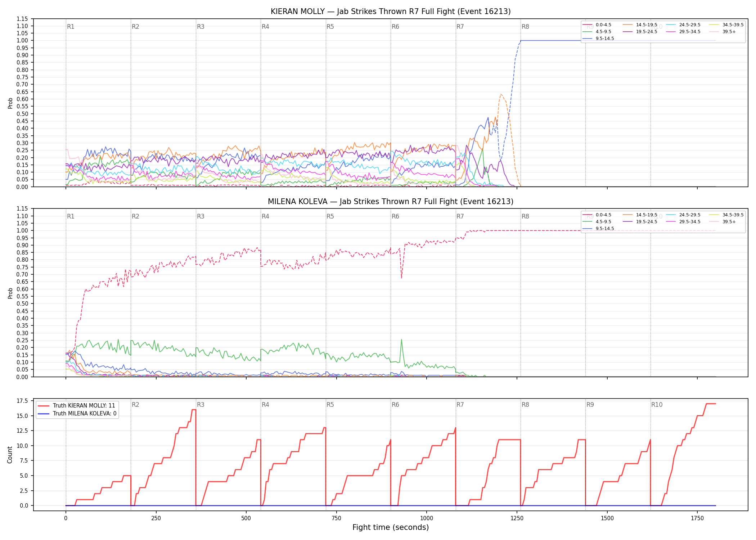This screenshot has height=540, width=756.
Task: Select 9.5-14.5 legend entry in KIERAN MOLLY chart
Action: pyautogui.click(x=598, y=39)
